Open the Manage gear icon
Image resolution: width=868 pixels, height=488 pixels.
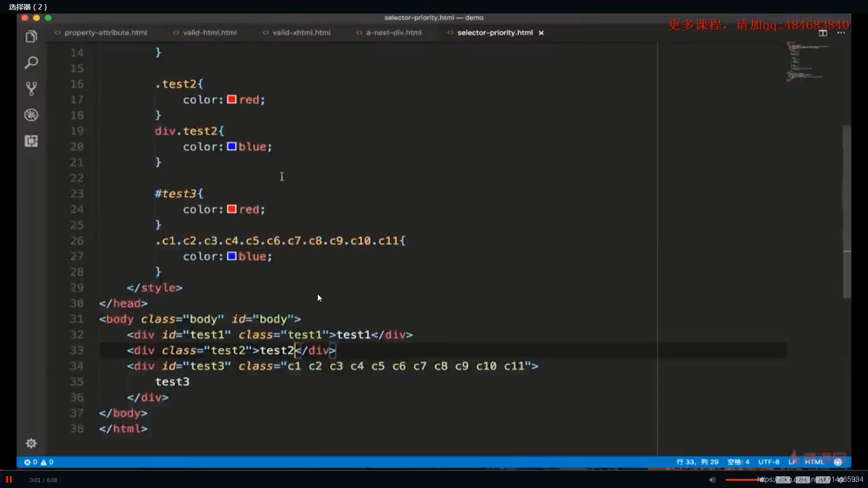tap(31, 443)
